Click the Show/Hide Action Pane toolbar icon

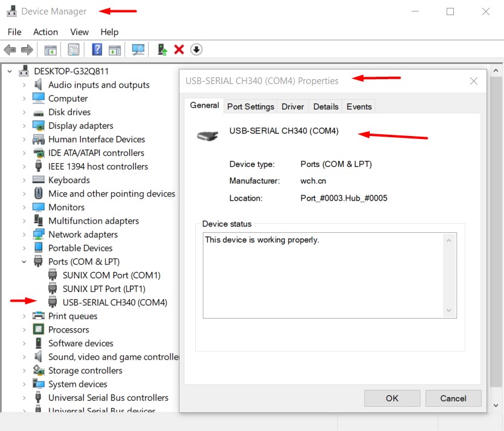115,50
